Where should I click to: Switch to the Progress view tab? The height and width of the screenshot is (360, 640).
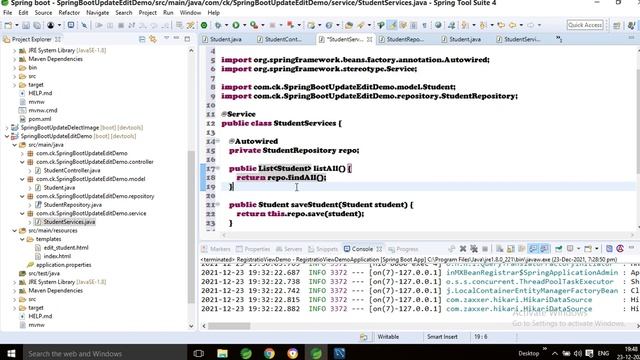coord(403,249)
